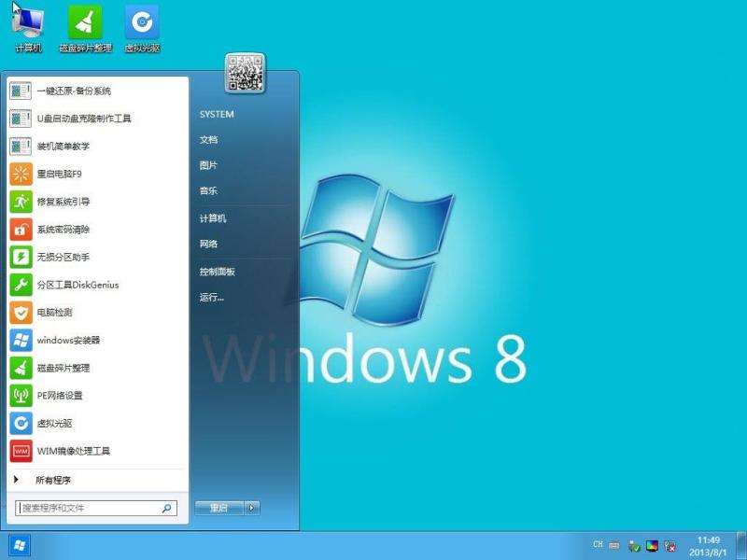
Task: Start the 一键还原-备份系统 backup tool
Action: coord(75,91)
